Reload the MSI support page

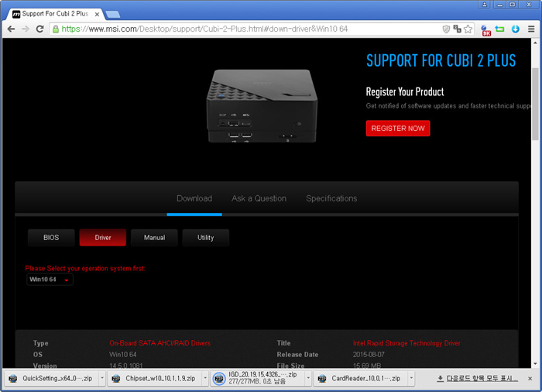[40, 29]
